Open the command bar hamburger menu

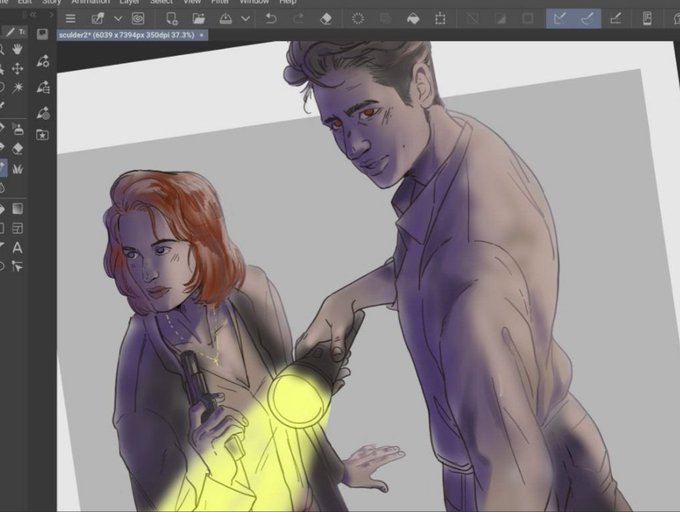click(x=70, y=19)
